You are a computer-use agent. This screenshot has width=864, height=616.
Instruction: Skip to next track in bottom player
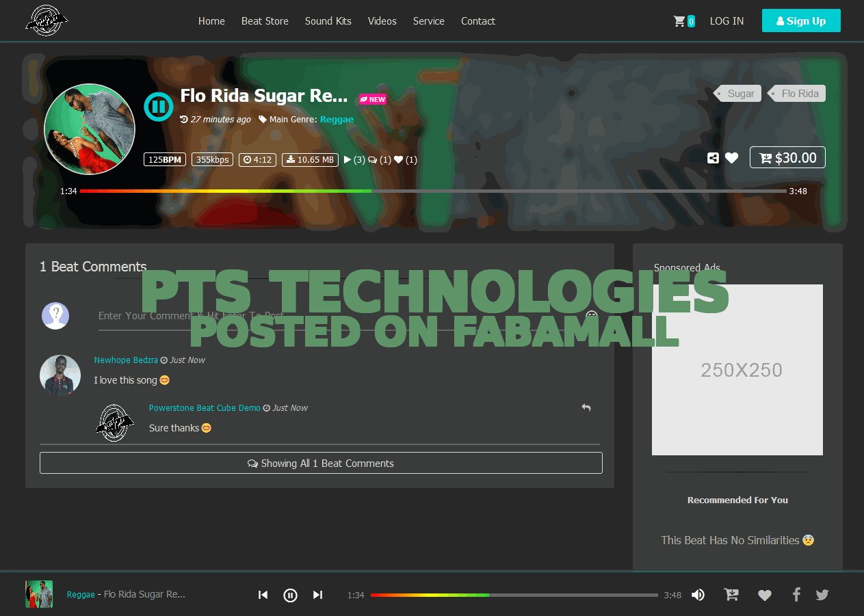(317, 595)
